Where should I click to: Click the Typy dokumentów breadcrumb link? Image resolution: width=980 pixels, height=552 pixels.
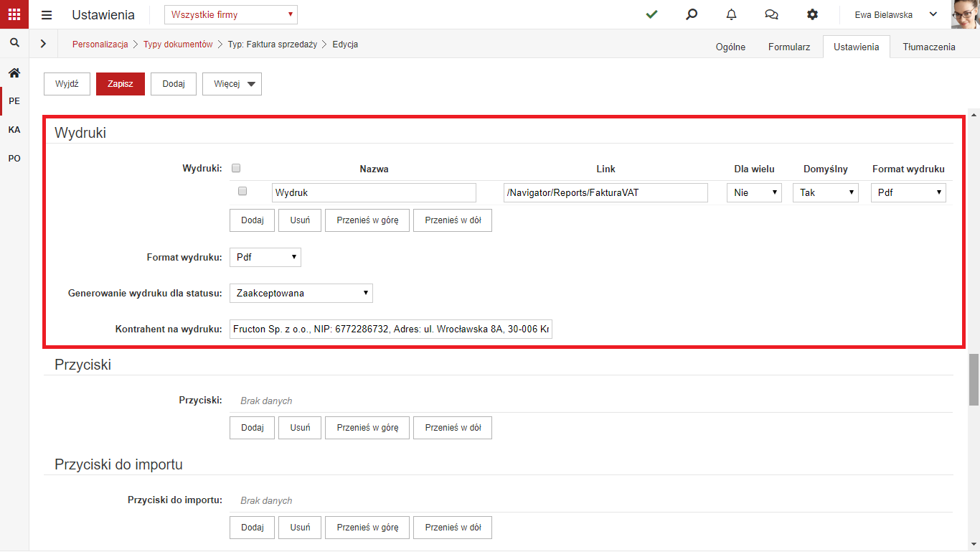pos(178,45)
